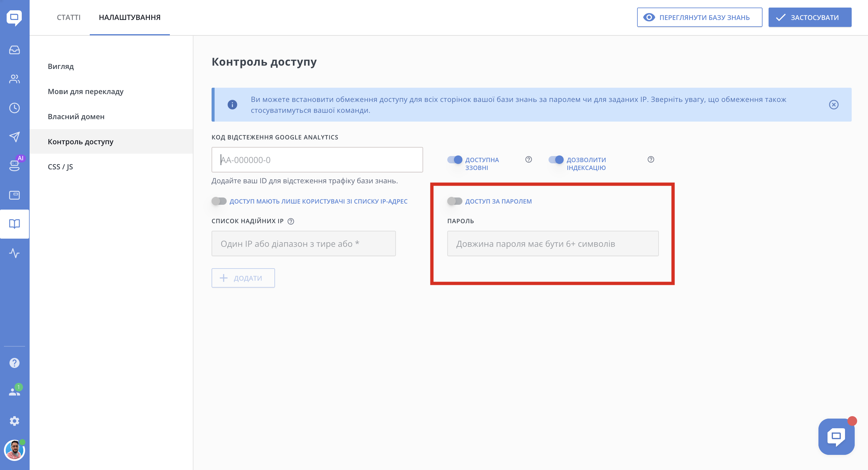This screenshot has width=868, height=470.
Task: Click help icon beside Список надійних IP
Action: click(x=291, y=221)
